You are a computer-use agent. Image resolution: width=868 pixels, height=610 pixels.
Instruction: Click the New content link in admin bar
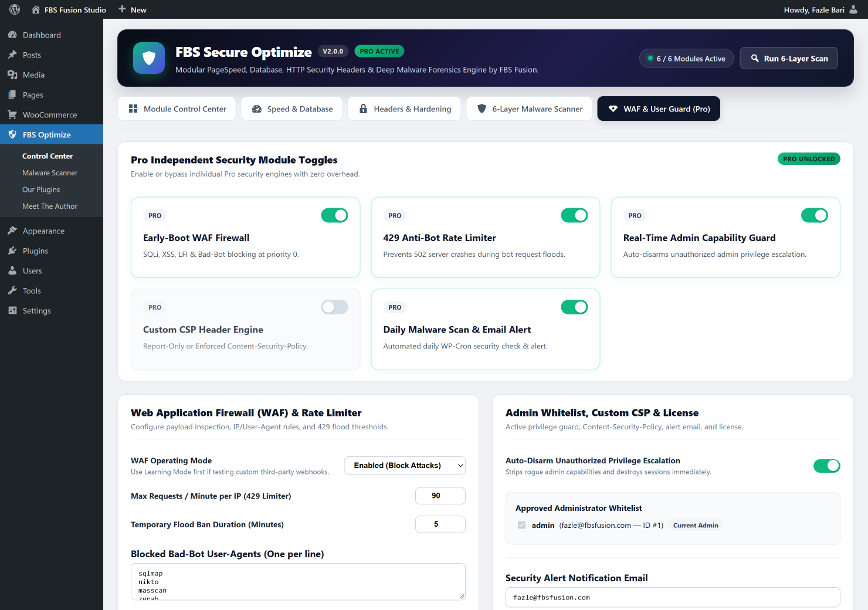pos(133,9)
